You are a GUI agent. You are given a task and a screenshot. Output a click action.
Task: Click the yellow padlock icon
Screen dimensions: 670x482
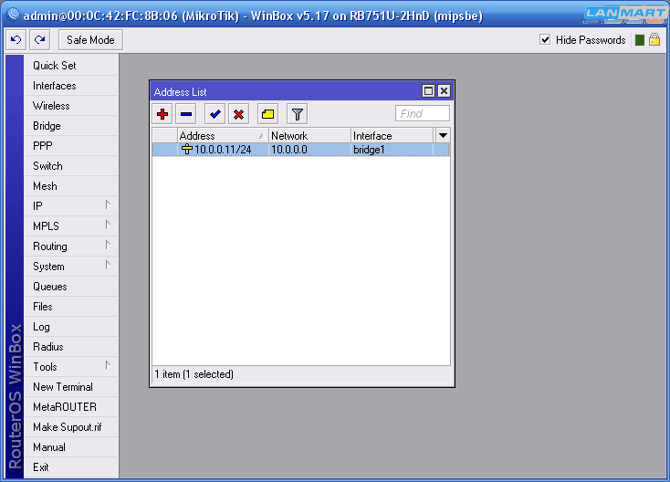pos(654,40)
